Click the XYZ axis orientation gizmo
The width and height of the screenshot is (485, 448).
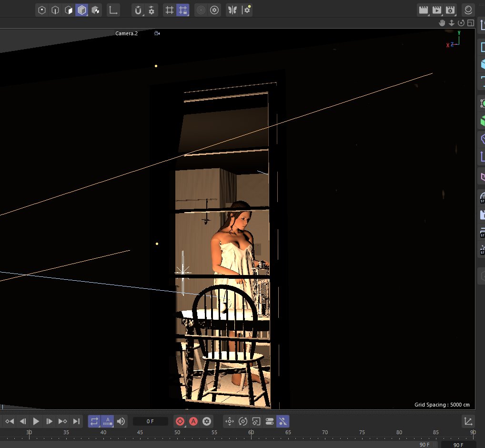point(454,39)
